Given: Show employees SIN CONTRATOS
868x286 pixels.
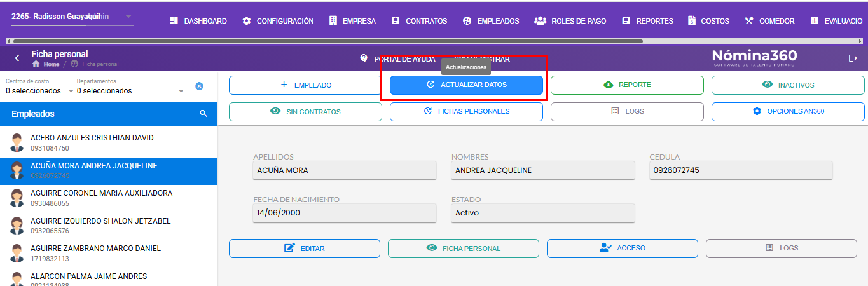Looking at the screenshot, I should [305, 112].
